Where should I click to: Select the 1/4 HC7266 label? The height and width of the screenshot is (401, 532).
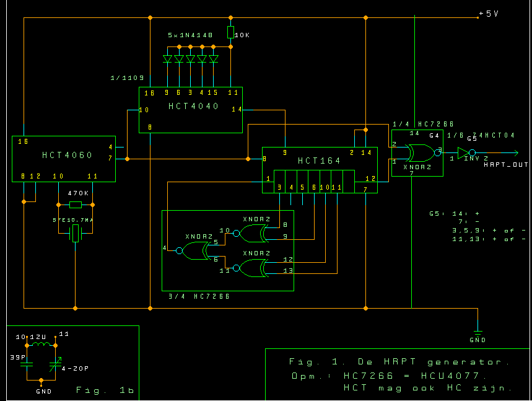tap(423, 124)
